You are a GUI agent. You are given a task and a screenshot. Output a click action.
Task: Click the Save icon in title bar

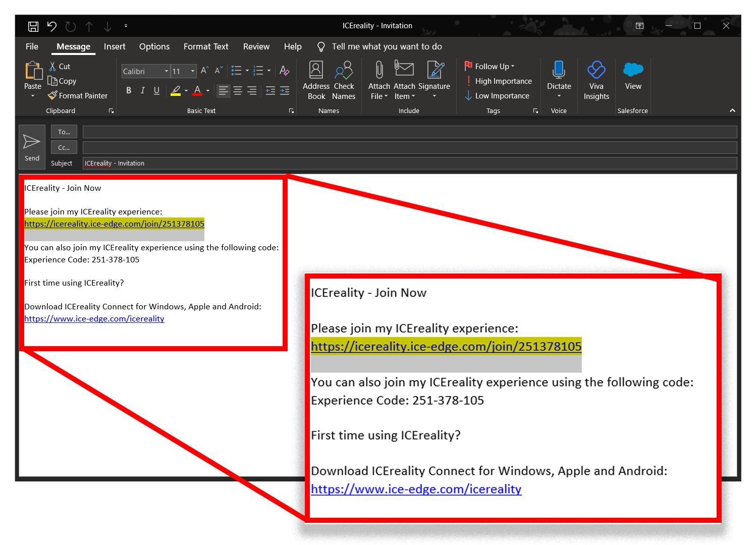(x=33, y=26)
